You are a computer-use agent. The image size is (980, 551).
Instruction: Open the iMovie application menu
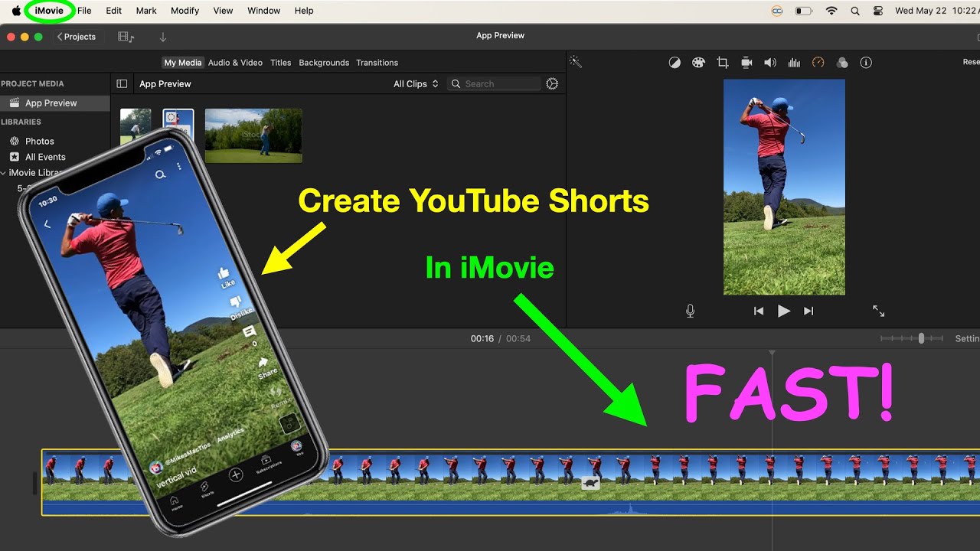coord(49,11)
